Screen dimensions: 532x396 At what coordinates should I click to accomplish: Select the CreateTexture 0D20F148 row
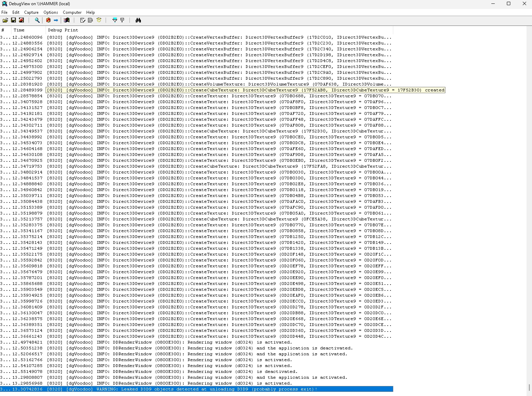pos(196,254)
